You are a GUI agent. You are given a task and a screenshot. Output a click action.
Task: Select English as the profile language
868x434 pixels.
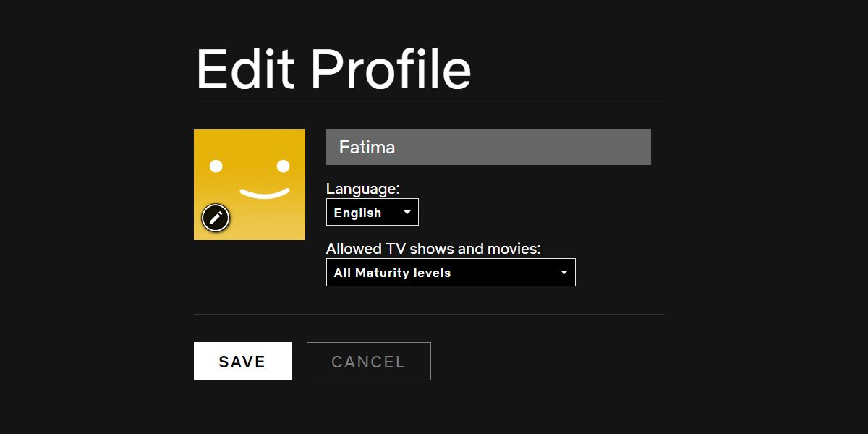[372, 211]
